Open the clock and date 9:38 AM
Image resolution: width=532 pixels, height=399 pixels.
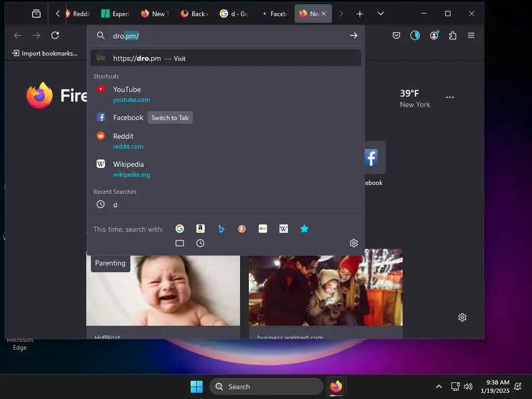tap(495, 387)
